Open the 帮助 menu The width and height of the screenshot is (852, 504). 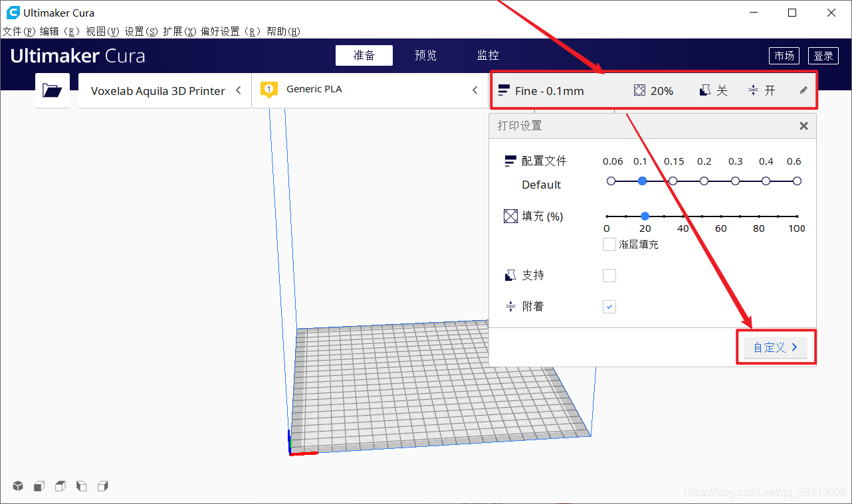pyautogui.click(x=284, y=31)
